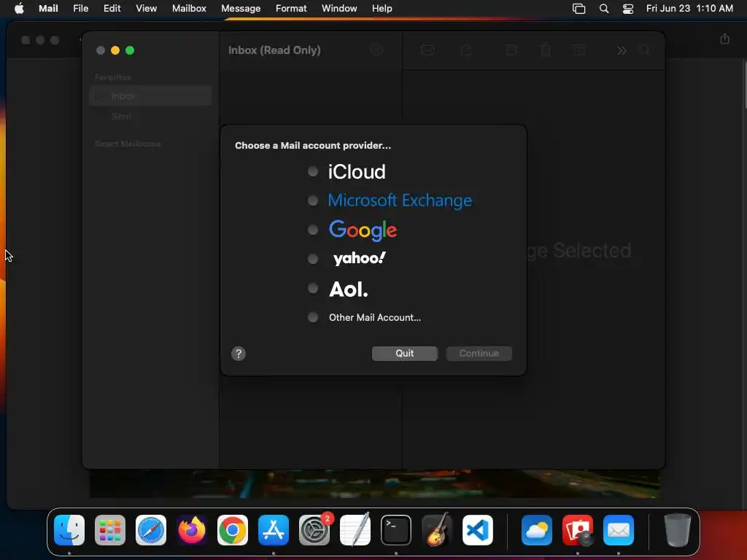
Task: Click the Quit button in dialog
Action: [x=404, y=354]
